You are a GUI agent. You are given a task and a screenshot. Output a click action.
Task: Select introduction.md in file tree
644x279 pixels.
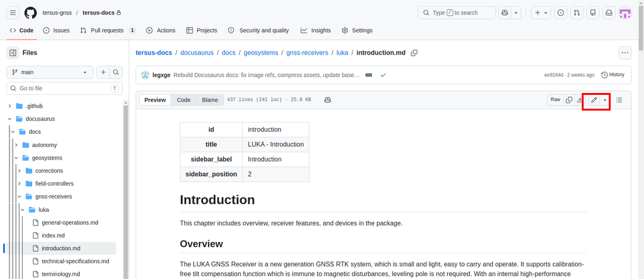pos(61,248)
